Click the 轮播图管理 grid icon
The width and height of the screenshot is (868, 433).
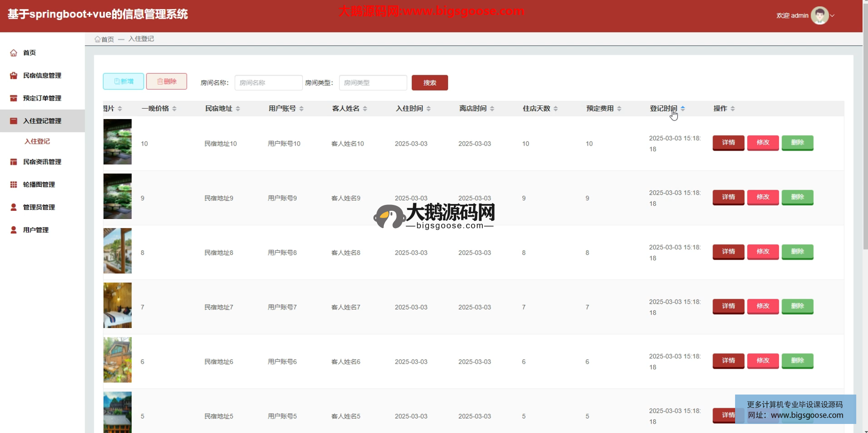(14, 185)
